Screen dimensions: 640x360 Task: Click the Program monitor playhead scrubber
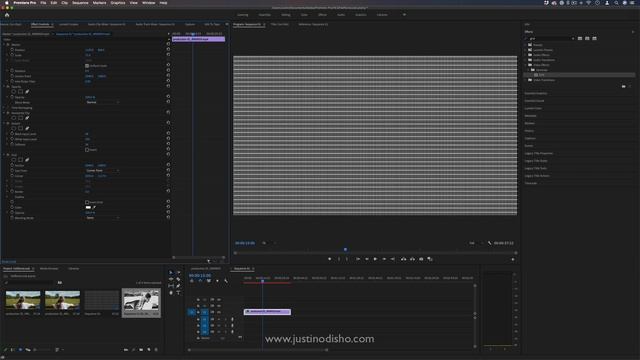pyautogui.click(x=345, y=249)
